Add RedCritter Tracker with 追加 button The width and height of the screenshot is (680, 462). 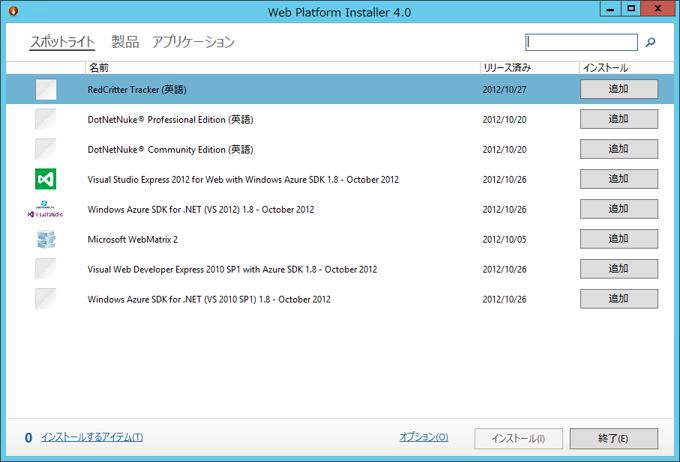coord(619,89)
